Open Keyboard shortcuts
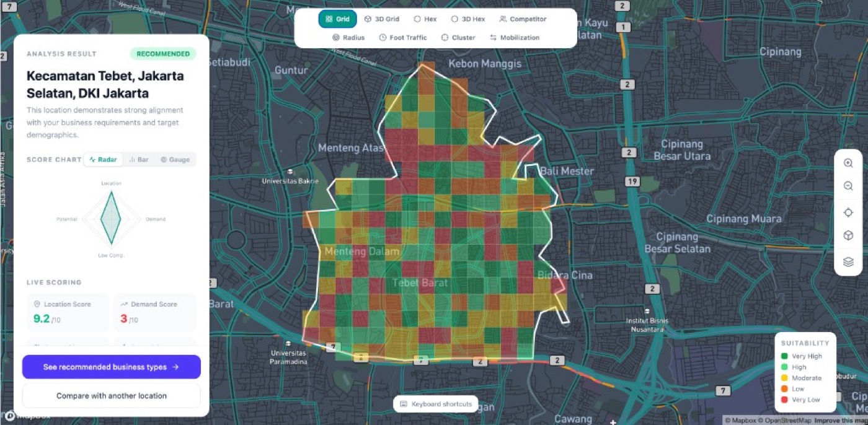This screenshot has width=868, height=425. [x=436, y=404]
